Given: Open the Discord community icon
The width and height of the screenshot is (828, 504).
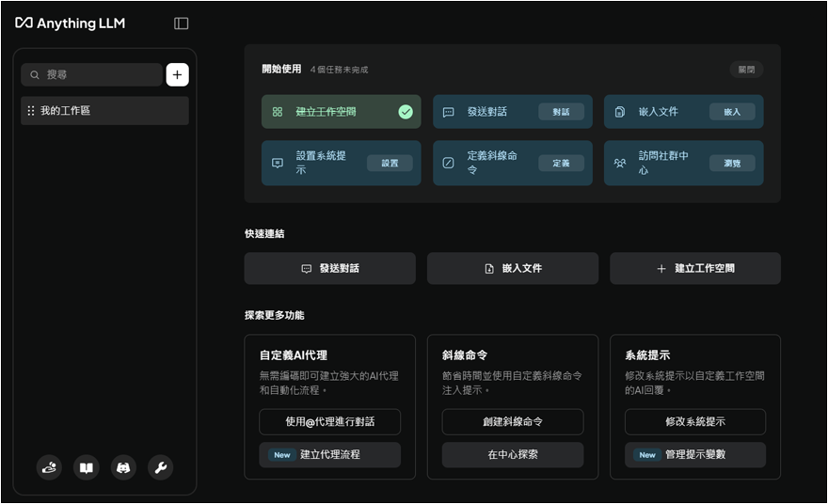Looking at the screenshot, I should click(123, 467).
